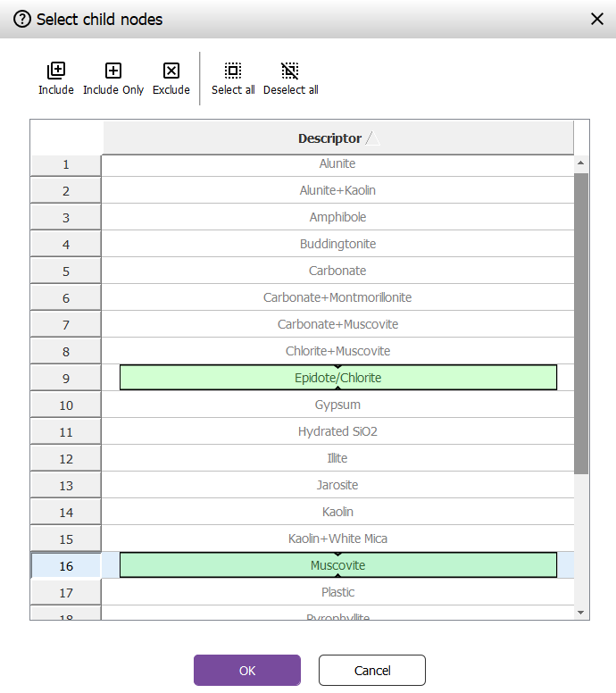
Task: Click the Exclude icon
Action: click(x=171, y=71)
